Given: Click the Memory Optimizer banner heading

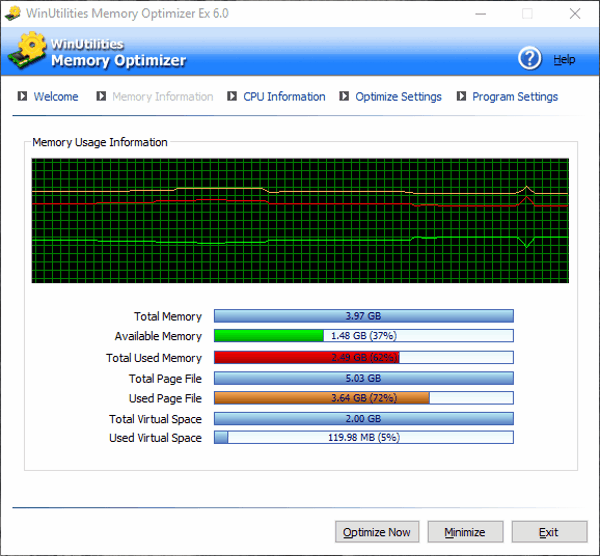Looking at the screenshot, I should click(119, 60).
